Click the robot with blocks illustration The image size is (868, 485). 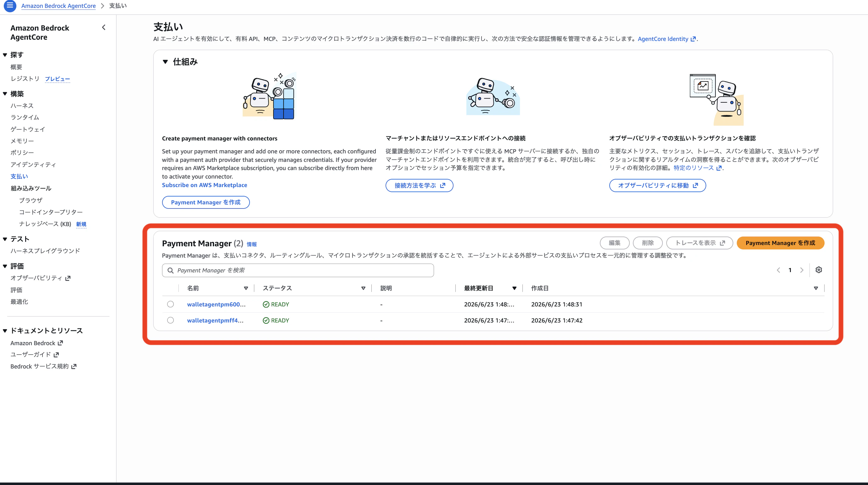point(269,96)
